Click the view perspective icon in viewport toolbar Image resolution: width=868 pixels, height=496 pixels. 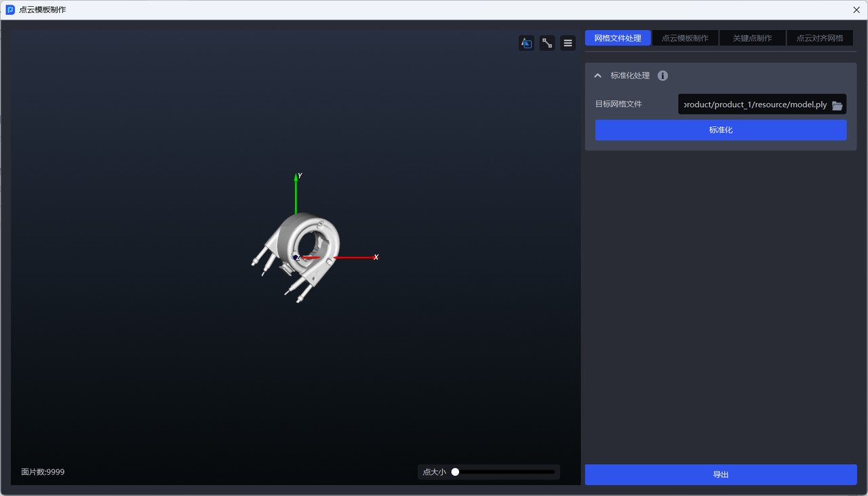(x=526, y=43)
